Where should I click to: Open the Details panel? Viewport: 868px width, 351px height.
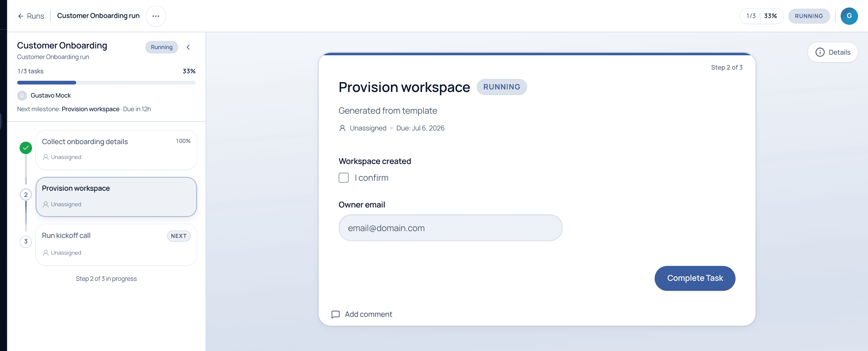click(x=832, y=52)
